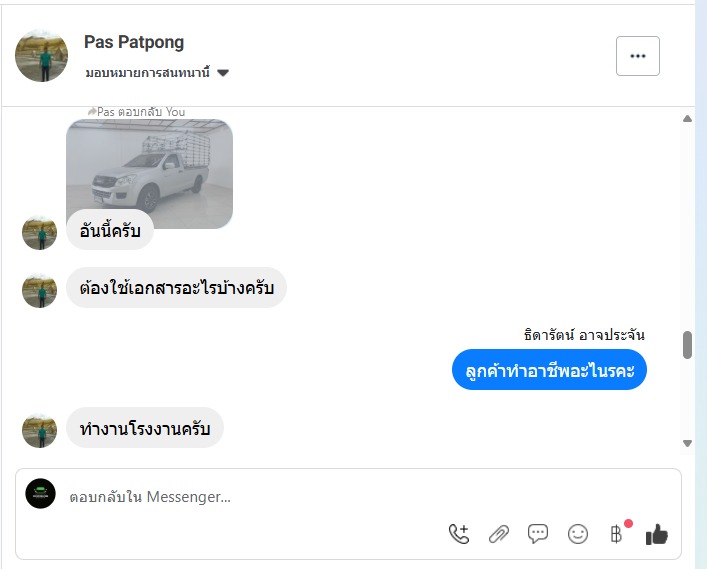Image resolution: width=707 pixels, height=569 pixels.
Task: Send a thumbs-up like
Action: 656,535
